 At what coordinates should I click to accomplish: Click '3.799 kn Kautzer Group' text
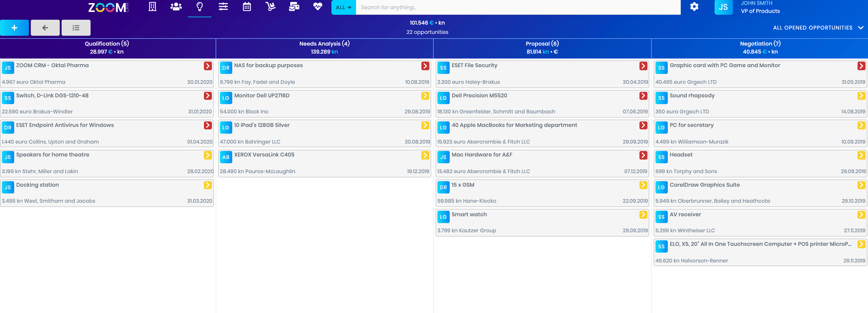[x=466, y=230]
